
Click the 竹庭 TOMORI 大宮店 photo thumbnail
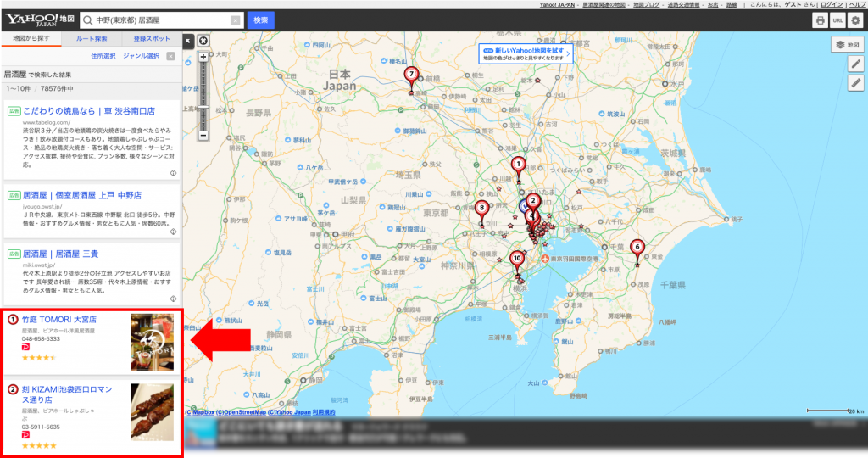[x=153, y=343]
